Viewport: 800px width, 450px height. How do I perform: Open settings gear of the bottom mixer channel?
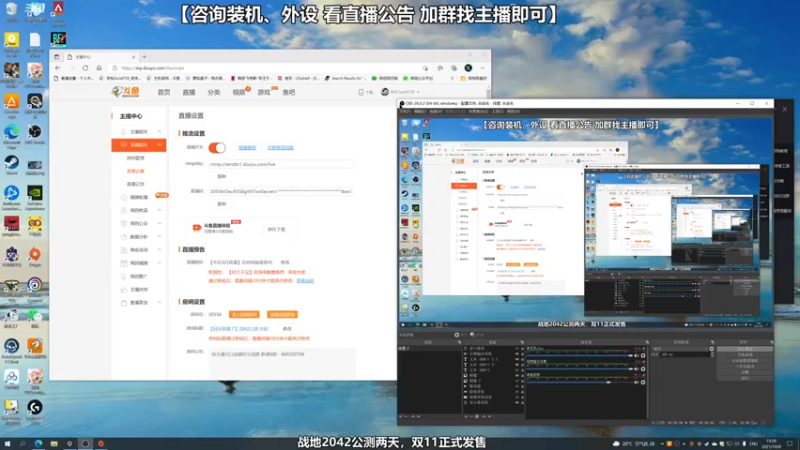tap(643, 382)
